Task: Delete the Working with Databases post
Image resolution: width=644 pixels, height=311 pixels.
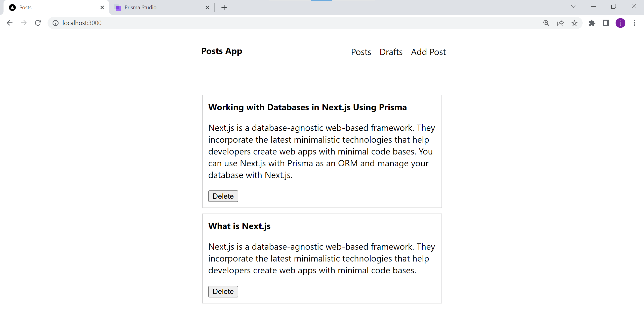Action: pyautogui.click(x=223, y=196)
